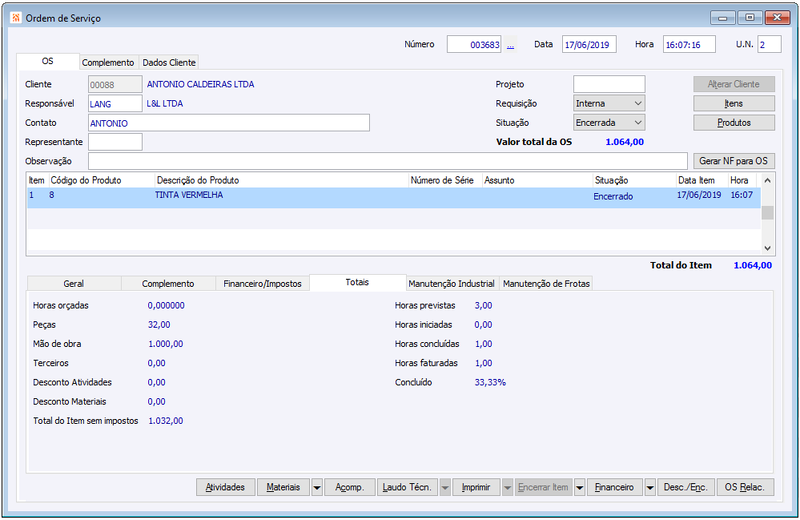Click the OS Relac. button
800x520 pixels.
[x=745, y=487]
